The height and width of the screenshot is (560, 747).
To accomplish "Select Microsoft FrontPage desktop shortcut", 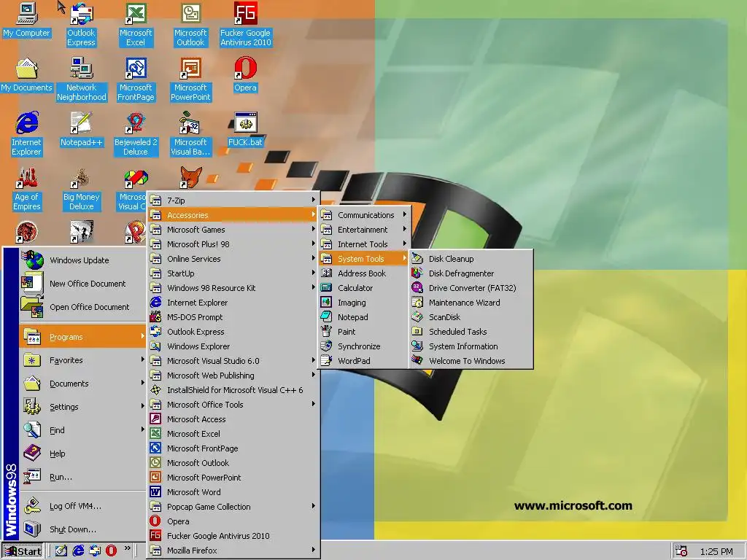I will click(136, 79).
